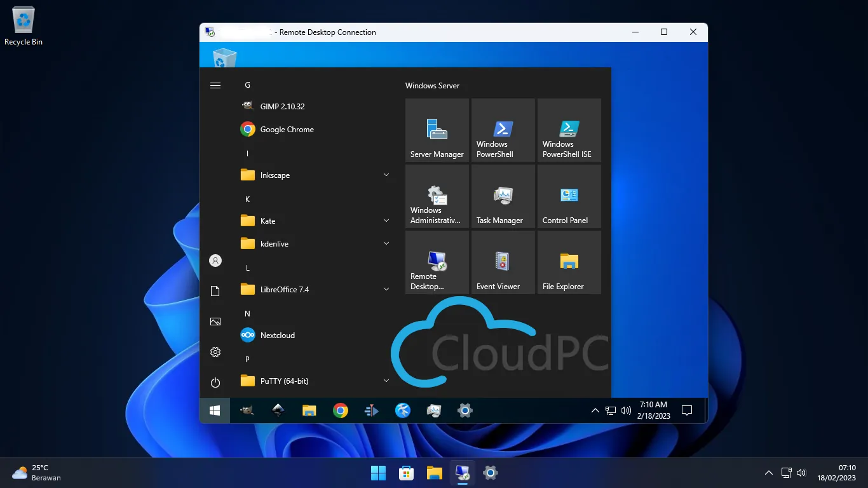
Task: Open Settings gear in Start sidebar
Action: point(215,352)
